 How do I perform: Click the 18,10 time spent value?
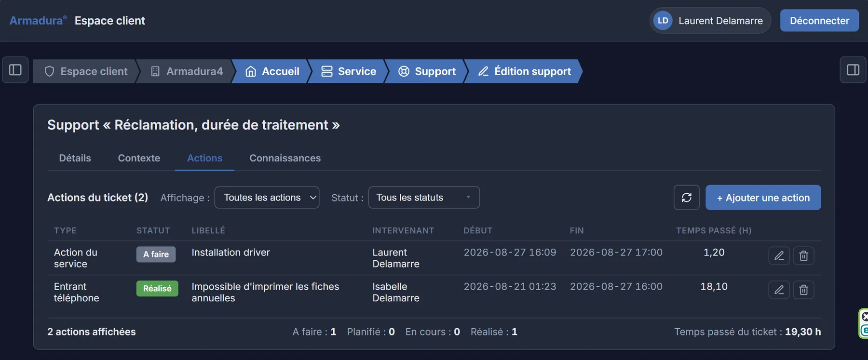[714, 287]
